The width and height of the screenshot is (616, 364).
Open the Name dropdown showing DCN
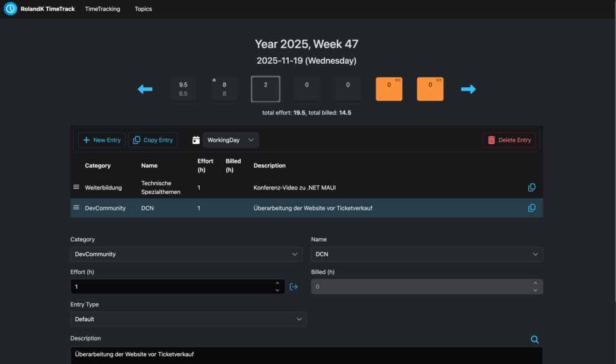[427, 254]
